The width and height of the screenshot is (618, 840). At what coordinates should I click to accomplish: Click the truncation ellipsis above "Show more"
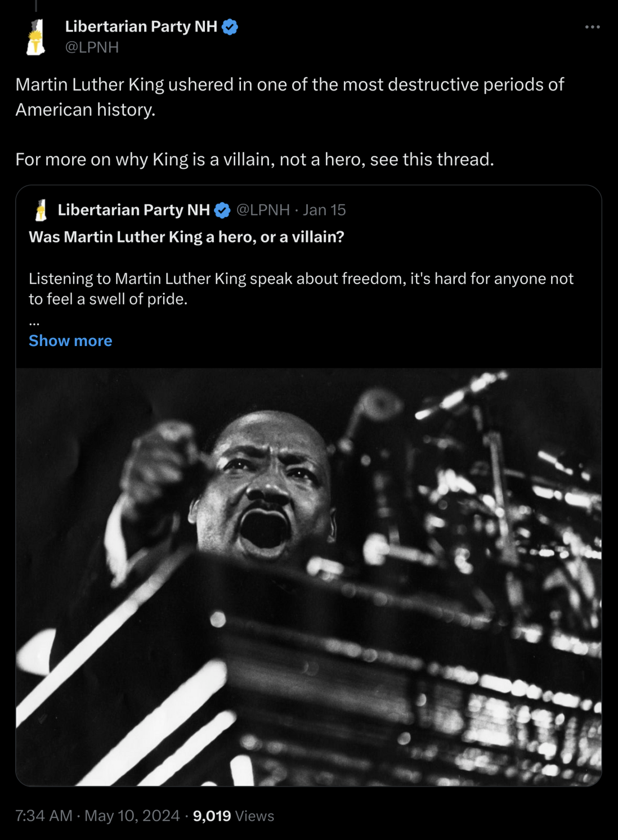(x=34, y=323)
